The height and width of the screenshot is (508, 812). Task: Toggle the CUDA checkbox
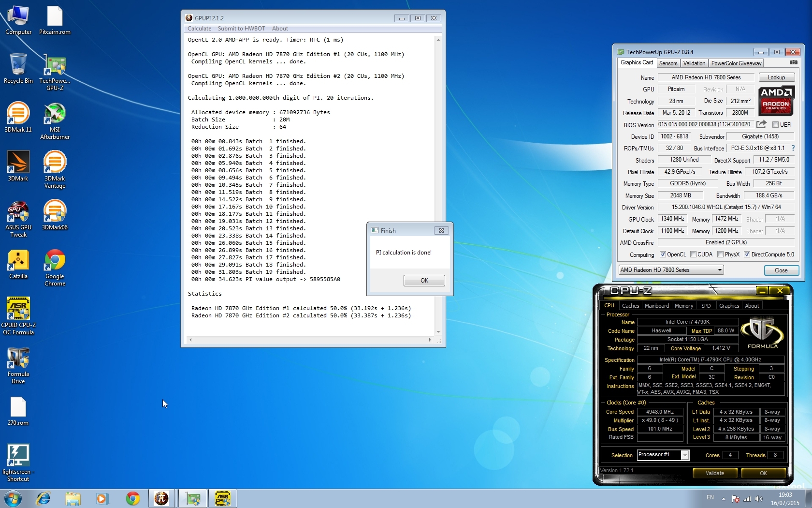pyautogui.click(x=693, y=254)
